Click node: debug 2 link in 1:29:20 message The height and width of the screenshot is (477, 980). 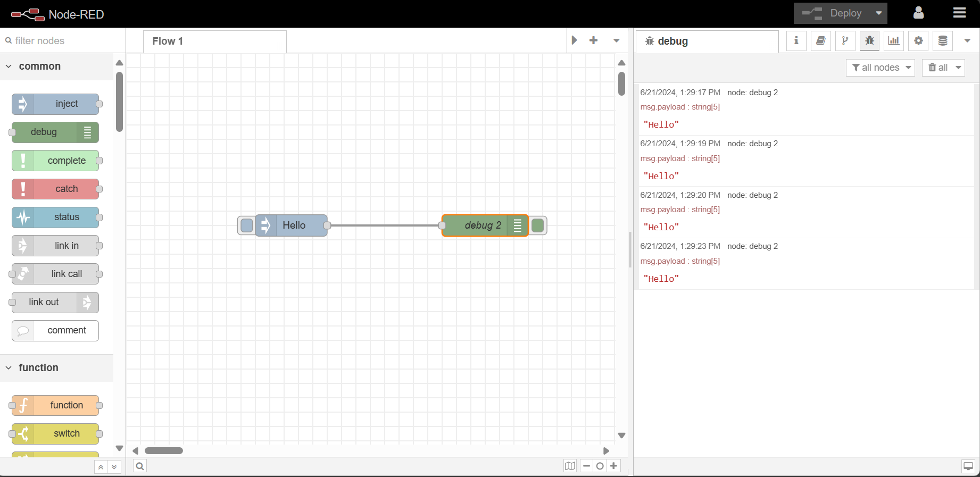752,195
